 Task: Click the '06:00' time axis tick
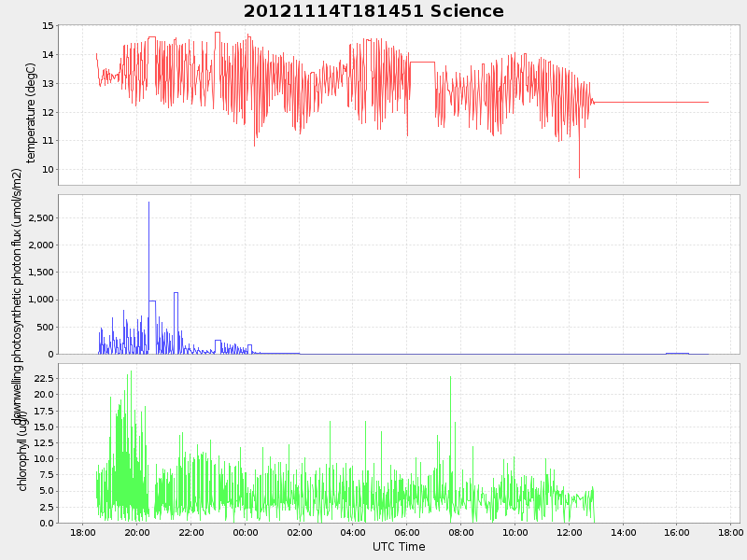click(x=407, y=532)
